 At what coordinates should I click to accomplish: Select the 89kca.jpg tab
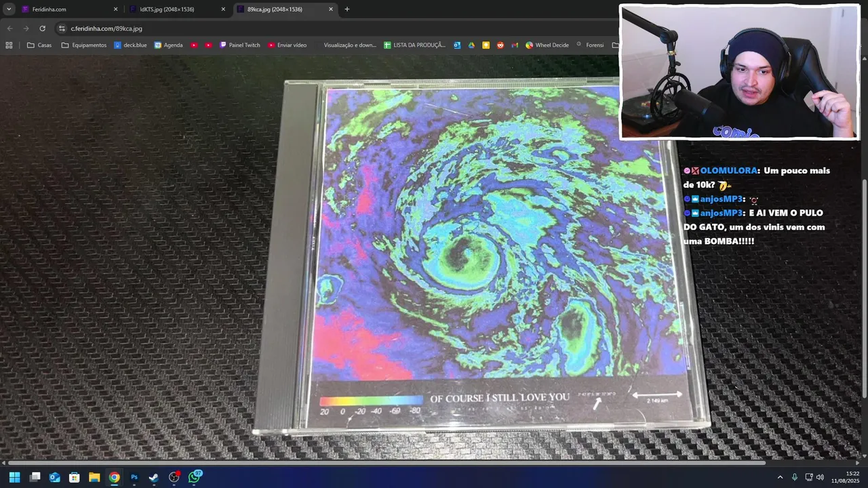(x=285, y=9)
